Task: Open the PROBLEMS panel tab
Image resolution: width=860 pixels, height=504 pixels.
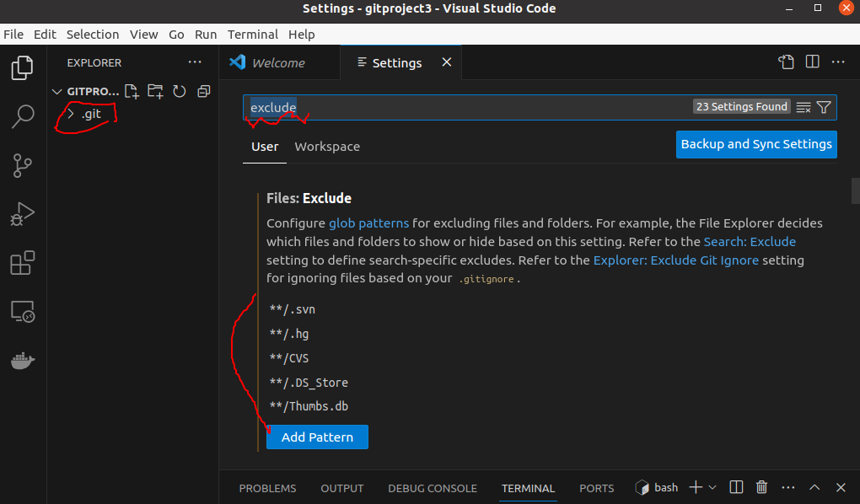Action: pyautogui.click(x=267, y=488)
